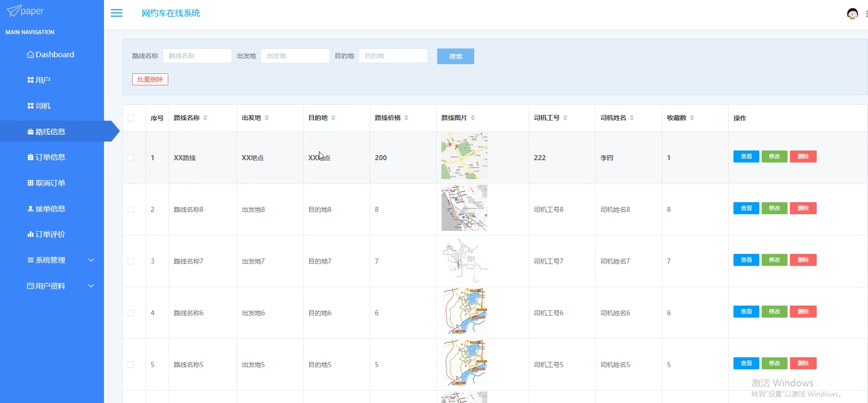
Task: Tick the select-all checkbox in table header
Action: point(131,118)
